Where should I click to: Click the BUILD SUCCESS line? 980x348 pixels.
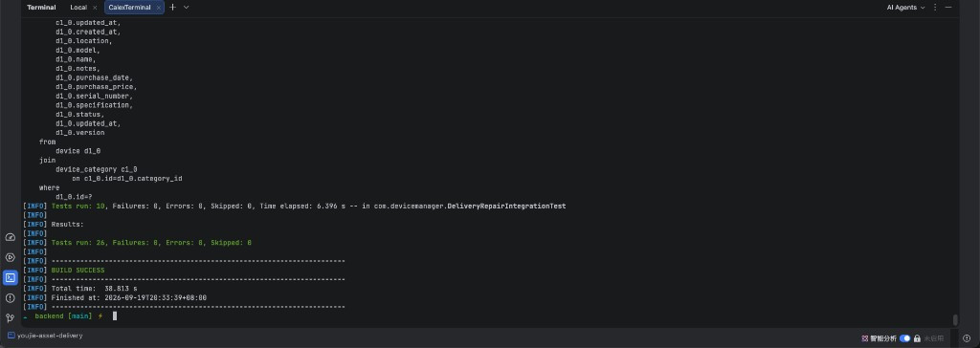[x=78, y=270]
